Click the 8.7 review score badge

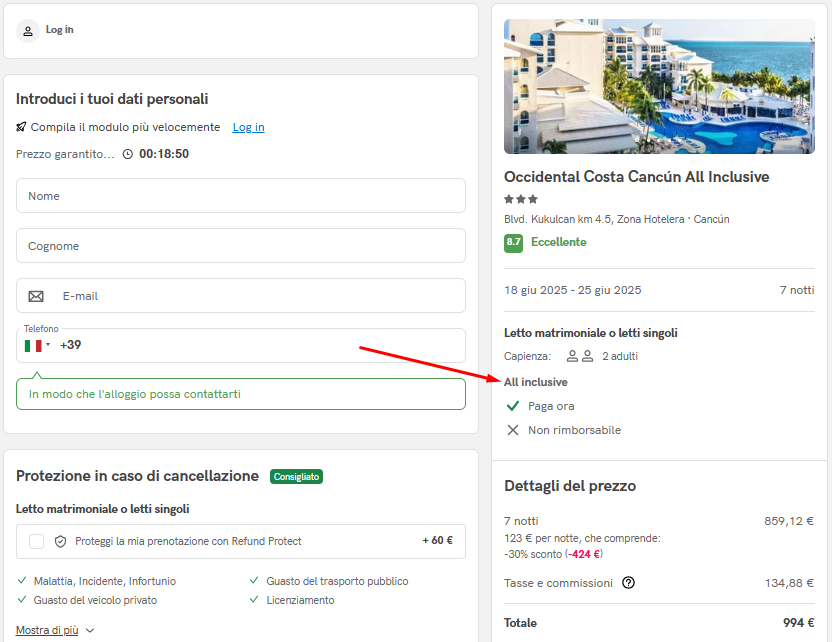(x=513, y=243)
